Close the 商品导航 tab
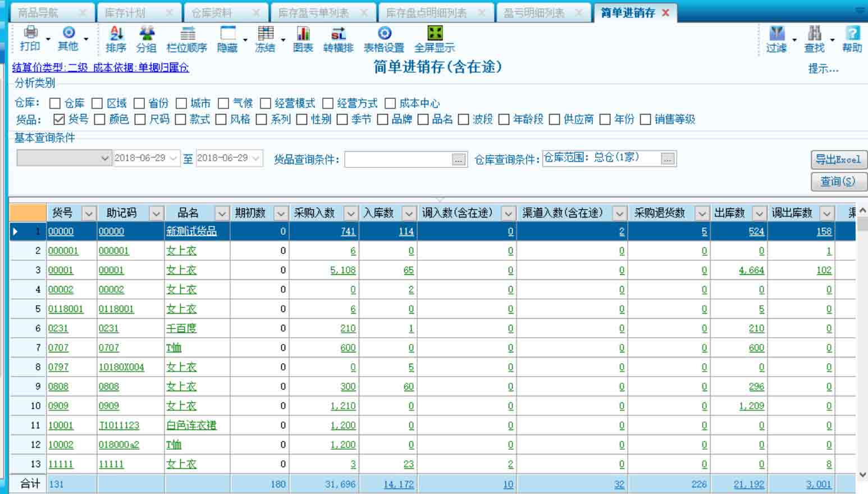Screen dimensions: 868x494 point(83,12)
